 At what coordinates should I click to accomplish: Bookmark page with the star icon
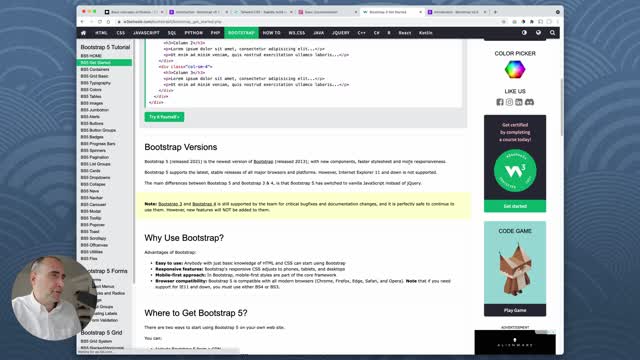click(504, 22)
